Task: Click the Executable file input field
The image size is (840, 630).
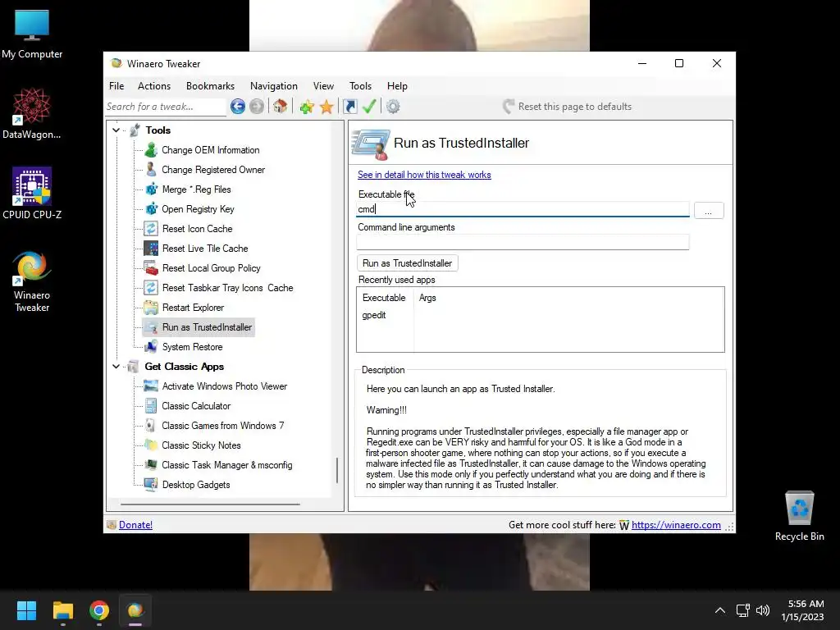Action: coord(523,209)
